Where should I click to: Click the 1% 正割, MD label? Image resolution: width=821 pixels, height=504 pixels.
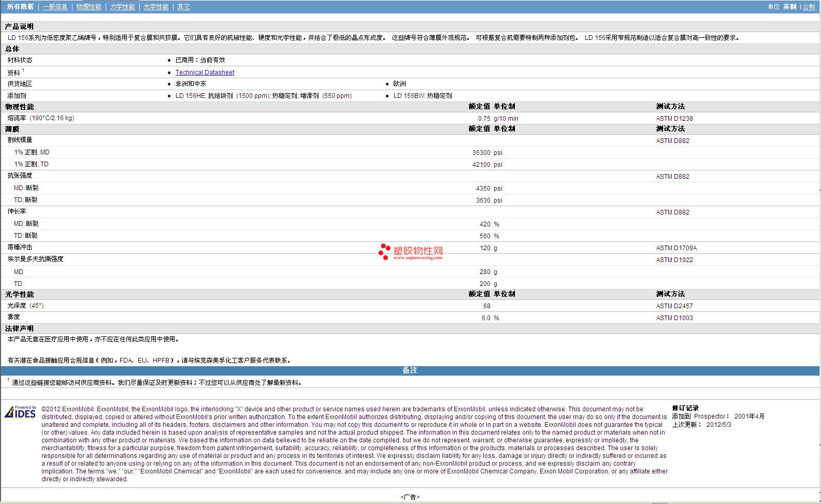pyautogui.click(x=32, y=152)
